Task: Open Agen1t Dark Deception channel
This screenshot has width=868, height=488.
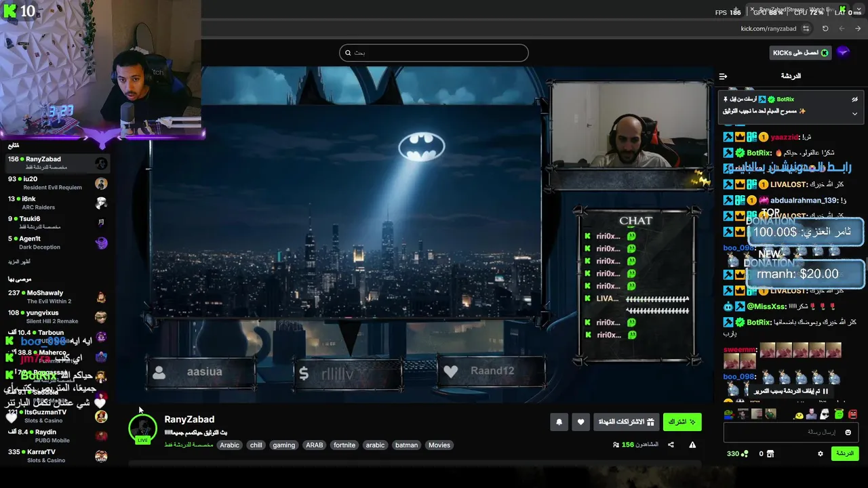Action: pos(57,243)
